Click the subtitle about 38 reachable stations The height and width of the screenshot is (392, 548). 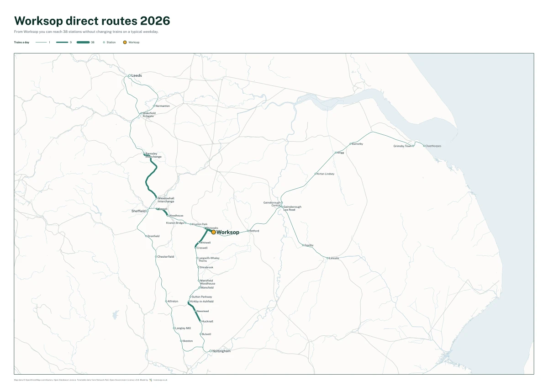pos(86,32)
